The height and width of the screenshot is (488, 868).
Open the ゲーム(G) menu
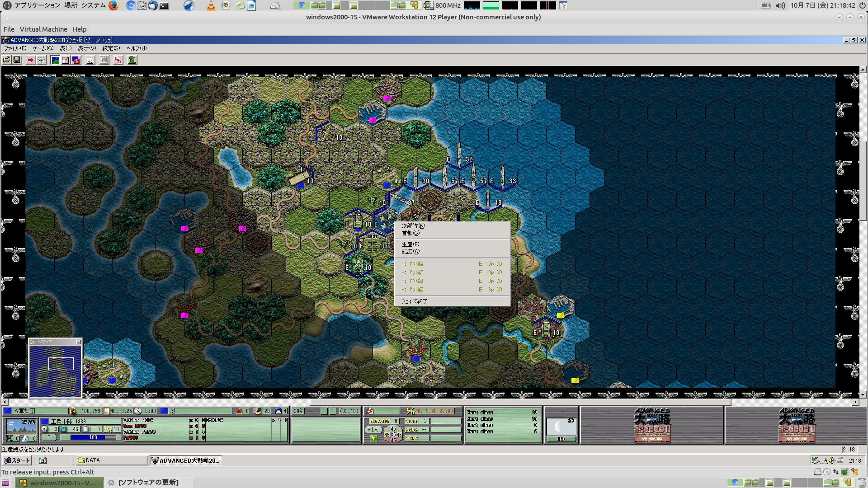(x=43, y=48)
